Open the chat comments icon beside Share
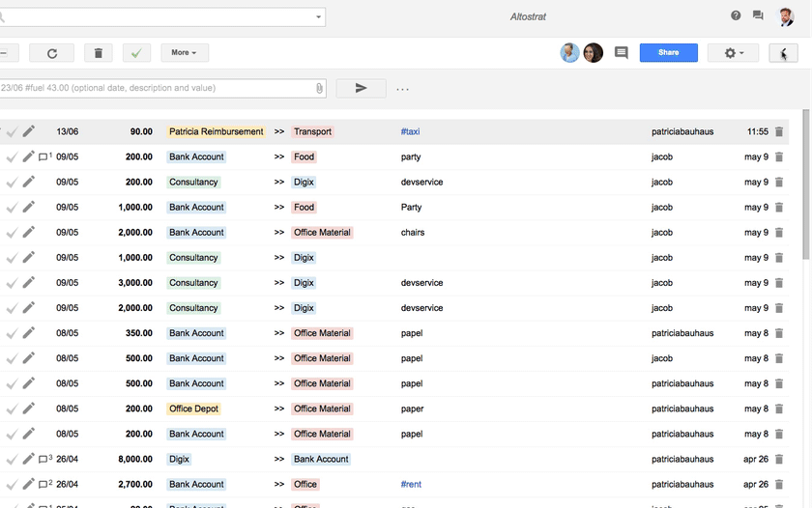The height and width of the screenshot is (508, 812). [622, 53]
